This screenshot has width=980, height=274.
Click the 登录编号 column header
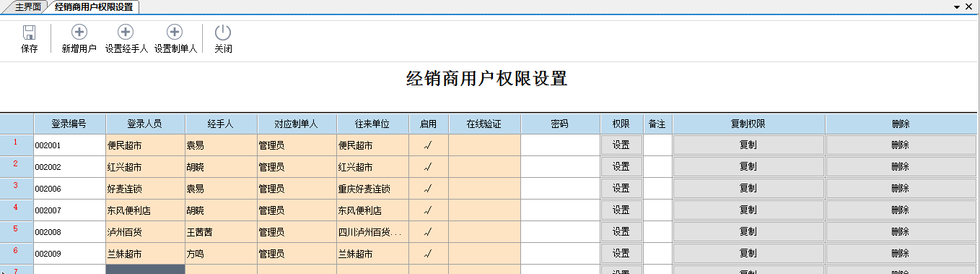tap(69, 124)
